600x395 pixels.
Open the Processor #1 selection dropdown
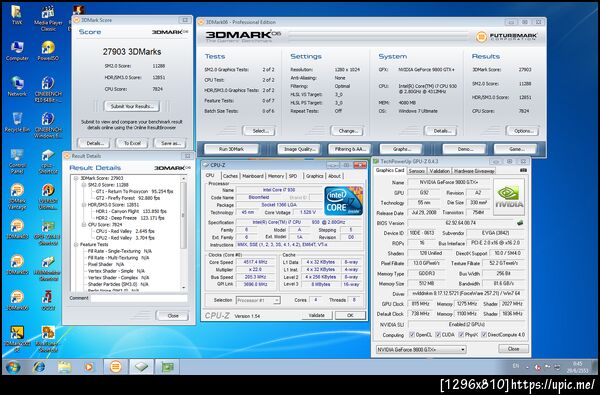(258, 300)
